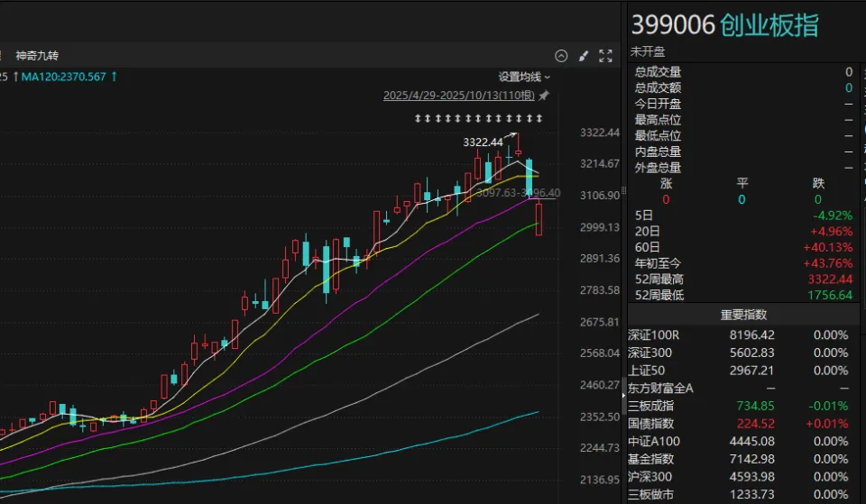Open the 深证100R index row
This screenshot has width=866, height=504.
coord(655,335)
